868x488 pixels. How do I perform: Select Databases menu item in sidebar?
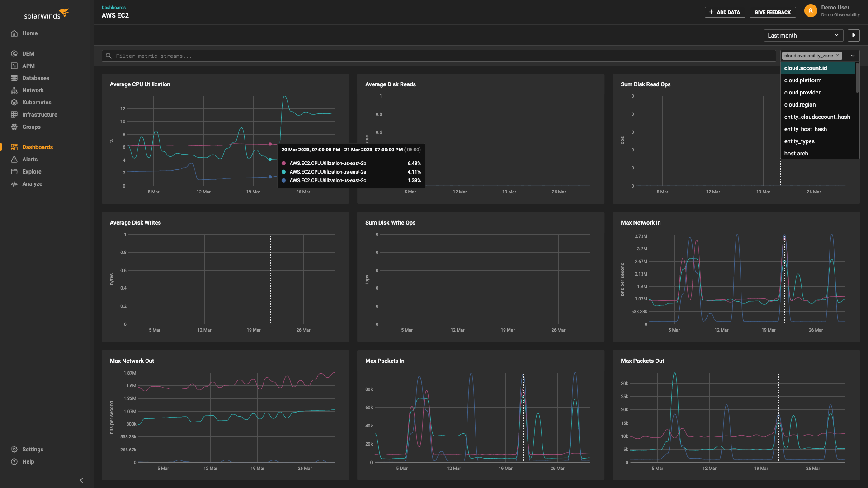36,78
